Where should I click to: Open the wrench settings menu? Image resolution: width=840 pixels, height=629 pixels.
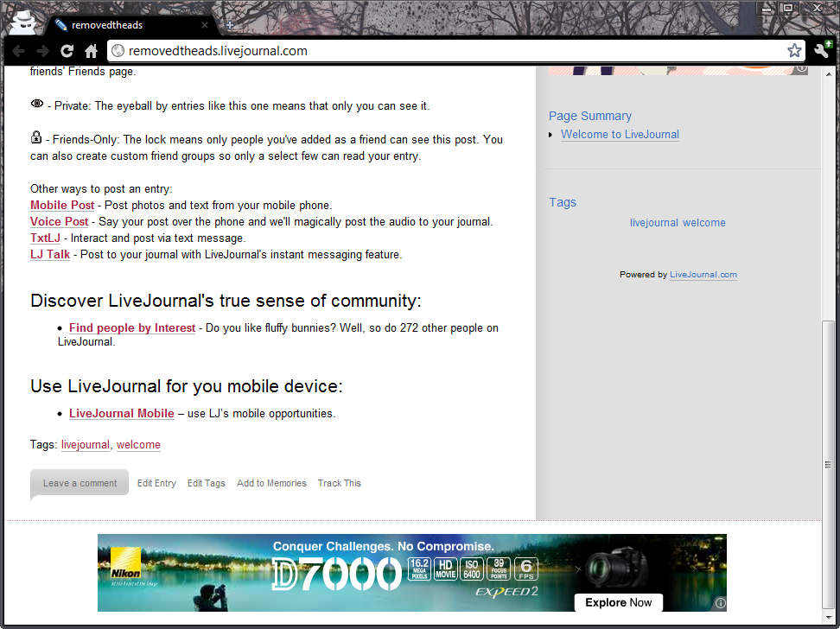click(823, 50)
